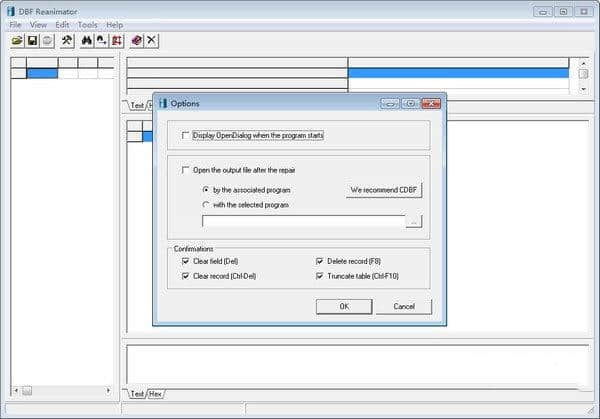Click the binoculars find icon
Screen dimensions: 600x419
[x=87, y=41]
